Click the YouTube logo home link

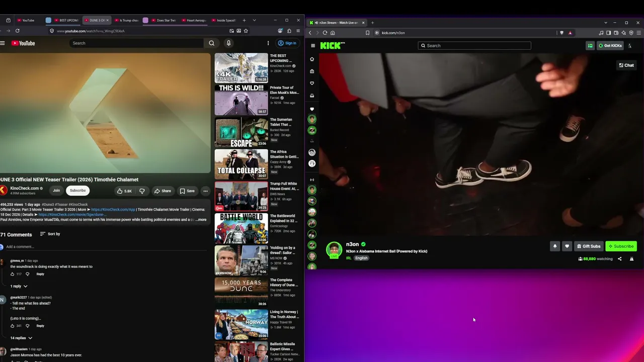23,43
